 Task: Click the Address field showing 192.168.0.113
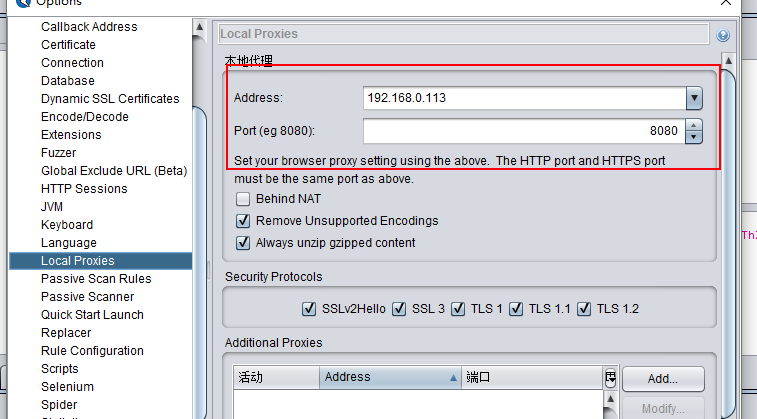524,98
